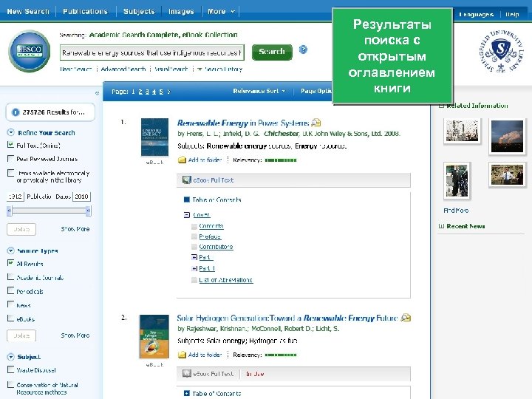Open the Advanced Search link
The width and height of the screenshot is (532, 399).
[123, 69]
